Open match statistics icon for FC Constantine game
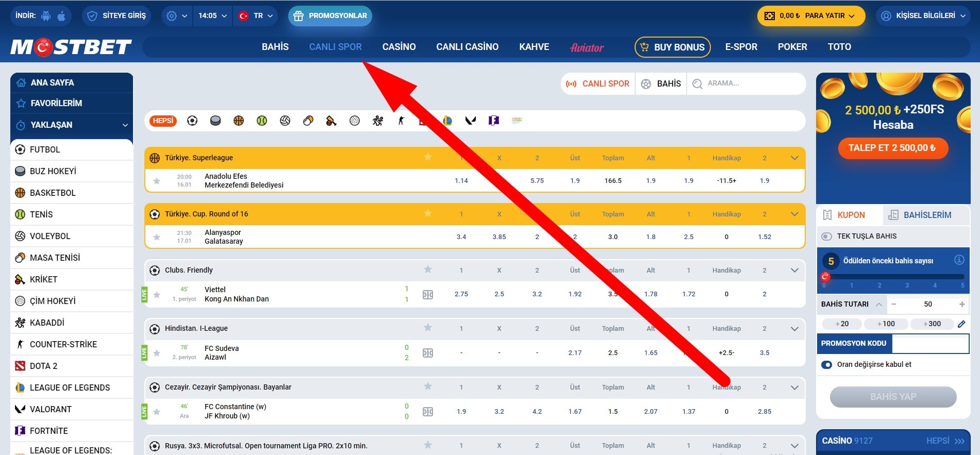The width and height of the screenshot is (980, 455). [x=428, y=412]
